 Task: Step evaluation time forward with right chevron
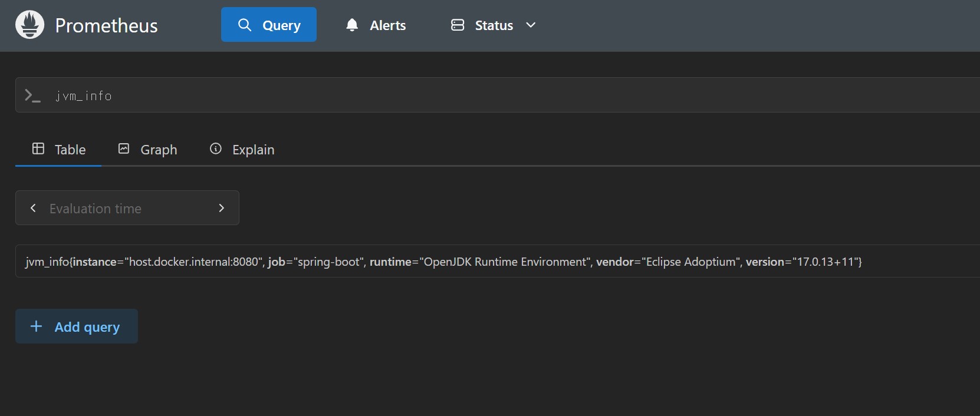click(221, 208)
